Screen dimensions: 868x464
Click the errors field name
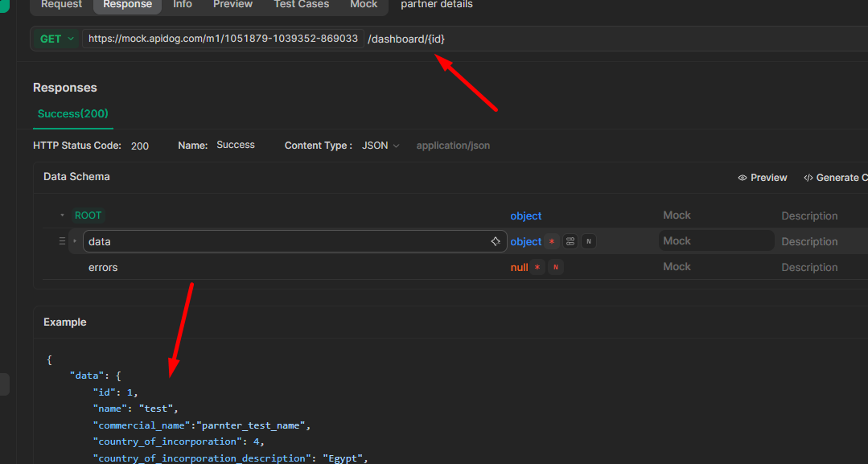pos(103,268)
